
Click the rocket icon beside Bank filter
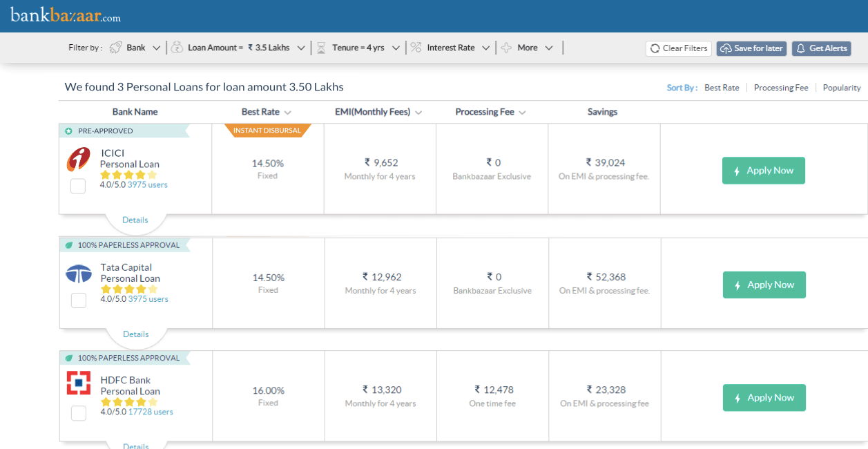(116, 48)
